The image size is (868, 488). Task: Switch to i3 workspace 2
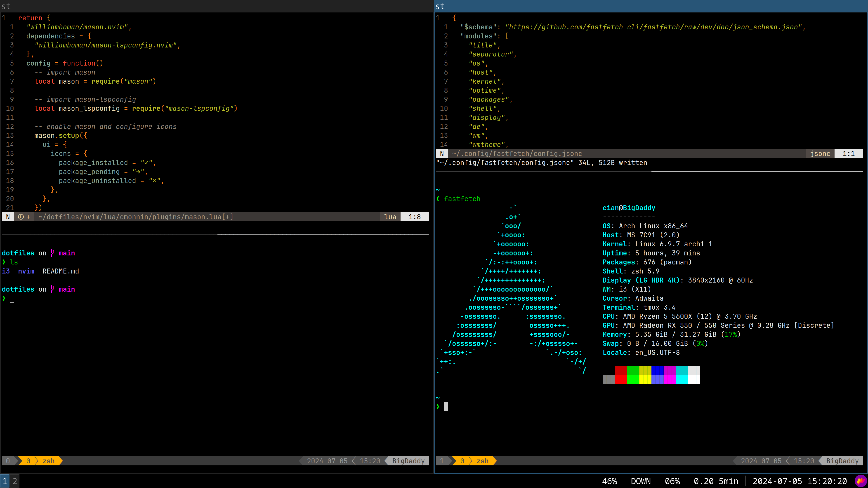(x=14, y=481)
